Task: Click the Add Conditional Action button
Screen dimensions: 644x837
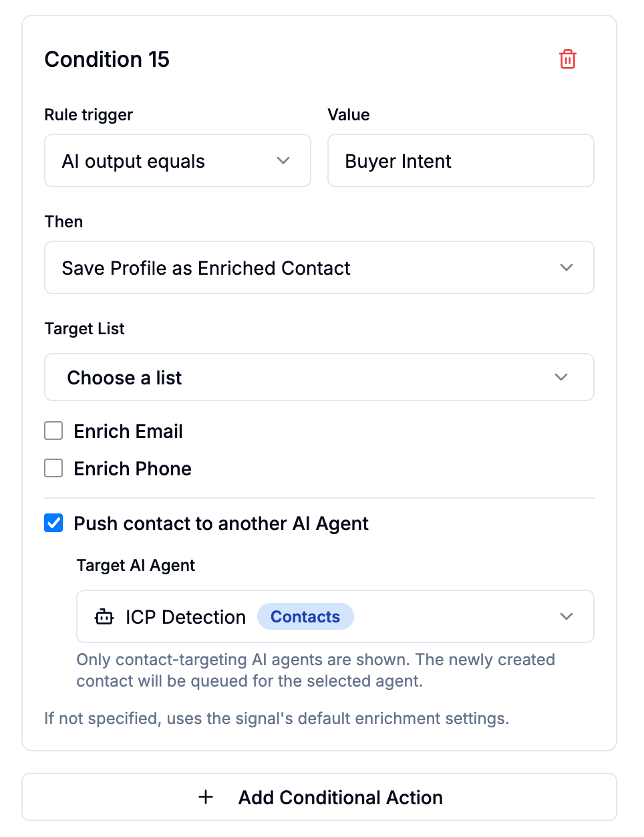Action: tap(319, 797)
